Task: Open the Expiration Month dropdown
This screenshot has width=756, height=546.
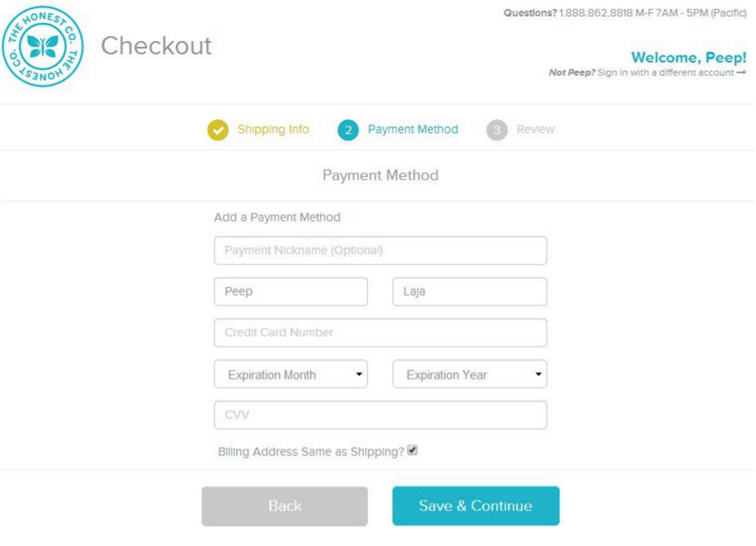Action: pos(290,375)
